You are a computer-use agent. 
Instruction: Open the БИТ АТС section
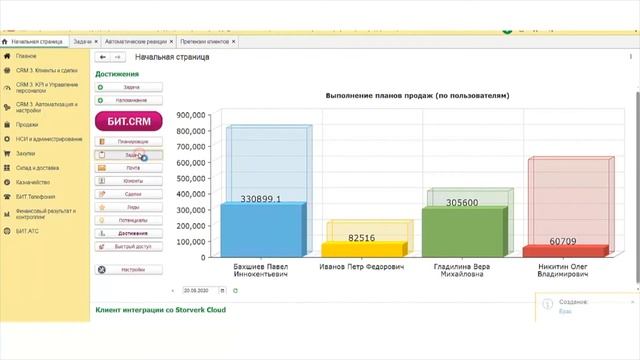(27, 231)
